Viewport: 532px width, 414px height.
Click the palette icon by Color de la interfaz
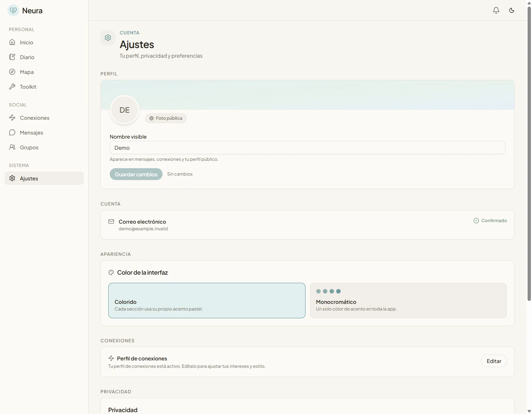tap(111, 272)
